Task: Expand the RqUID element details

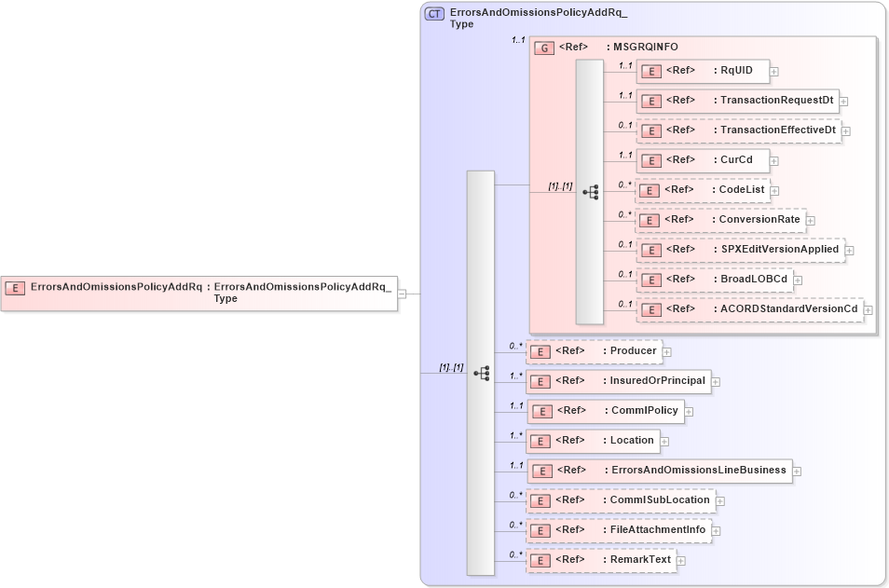Action: (x=774, y=71)
